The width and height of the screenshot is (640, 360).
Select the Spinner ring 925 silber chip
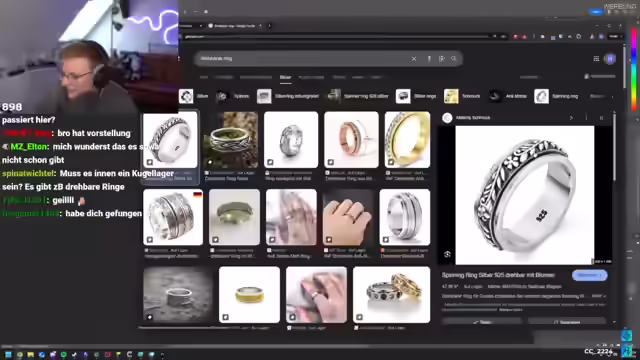(x=358, y=96)
